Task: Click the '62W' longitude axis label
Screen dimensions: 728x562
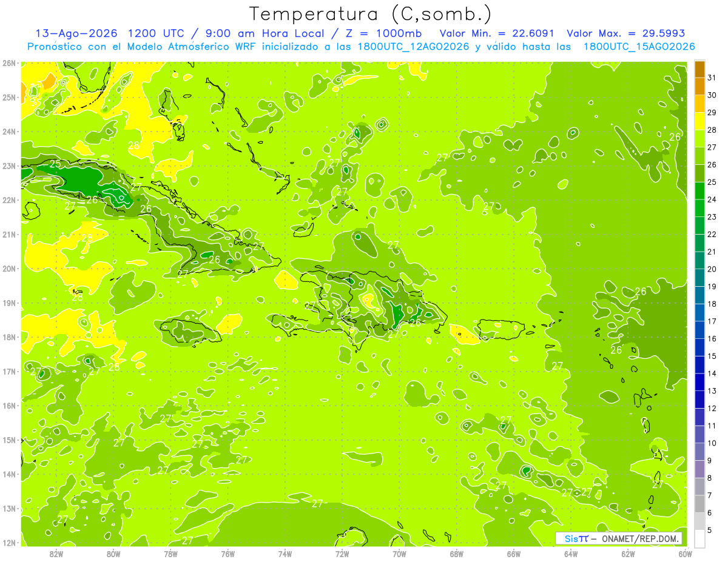Action: [629, 554]
